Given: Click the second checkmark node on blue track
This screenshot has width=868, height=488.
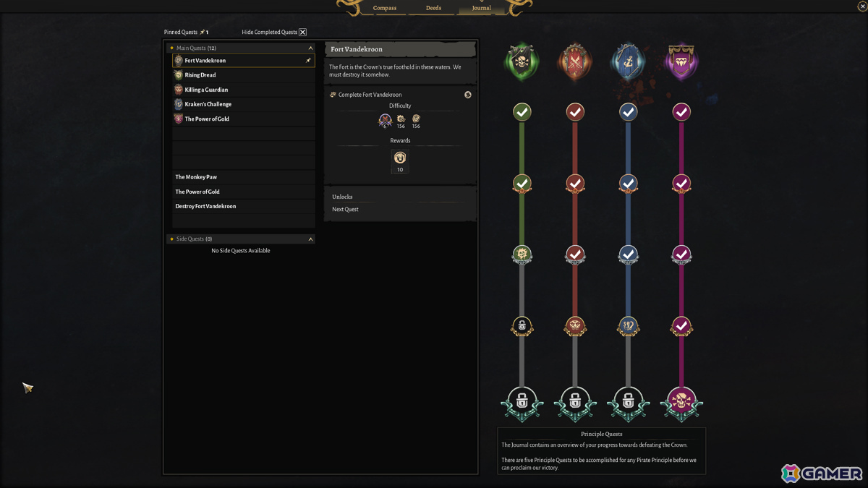Looking at the screenshot, I should (x=628, y=184).
